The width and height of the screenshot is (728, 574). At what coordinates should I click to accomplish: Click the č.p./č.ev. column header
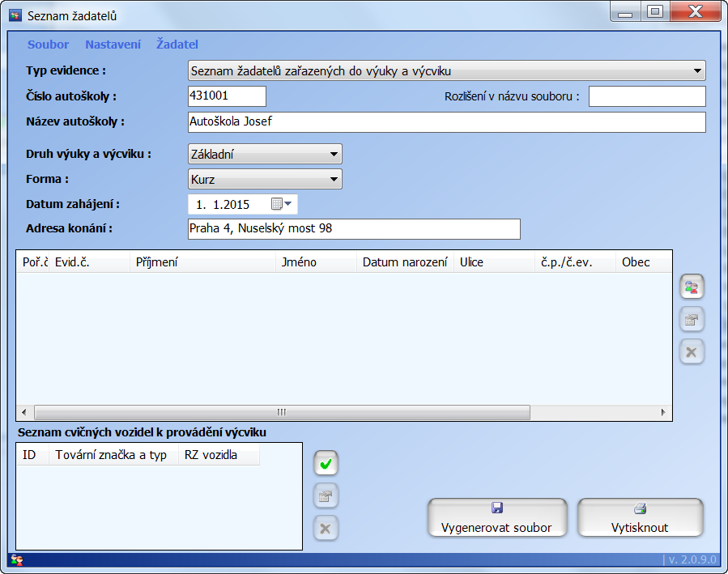coord(575,262)
